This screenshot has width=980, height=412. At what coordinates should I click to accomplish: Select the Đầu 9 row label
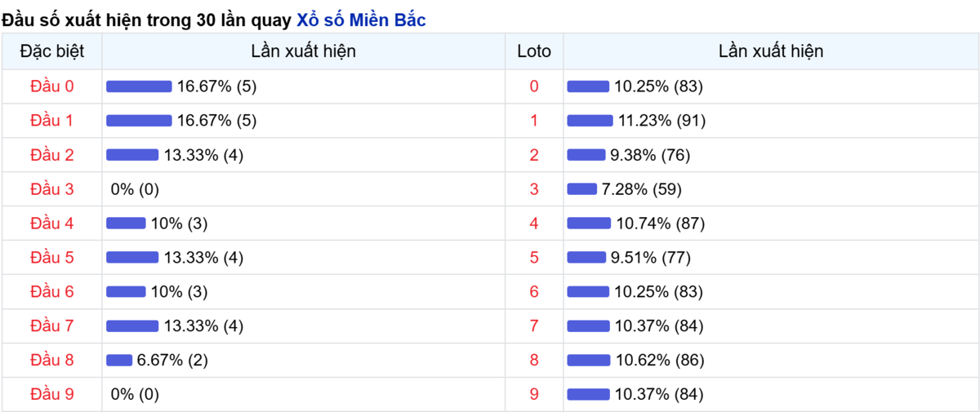51,395
